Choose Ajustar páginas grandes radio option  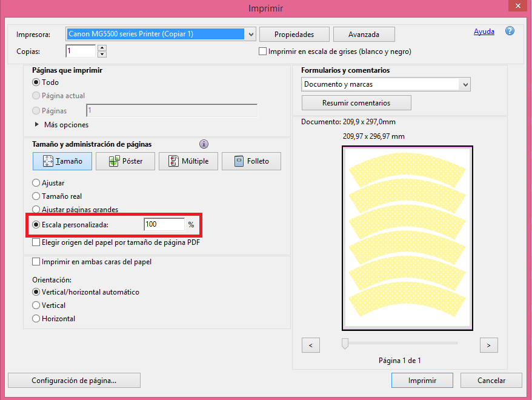(36, 209)
